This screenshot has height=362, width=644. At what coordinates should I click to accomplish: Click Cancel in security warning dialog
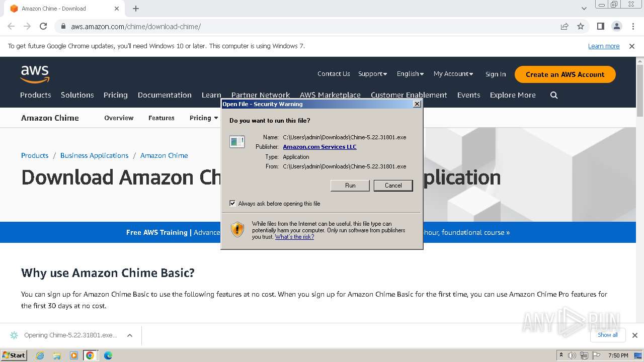(393, 186)
